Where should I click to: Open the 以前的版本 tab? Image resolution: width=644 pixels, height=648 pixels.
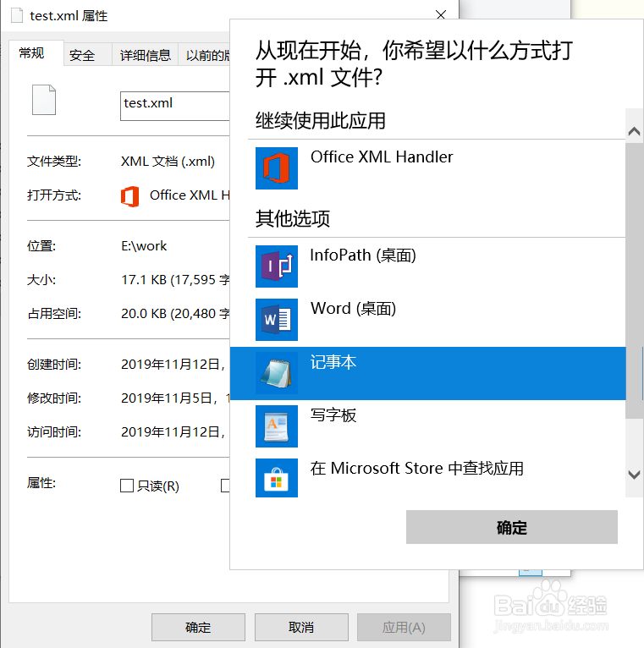tap(204, 55)
